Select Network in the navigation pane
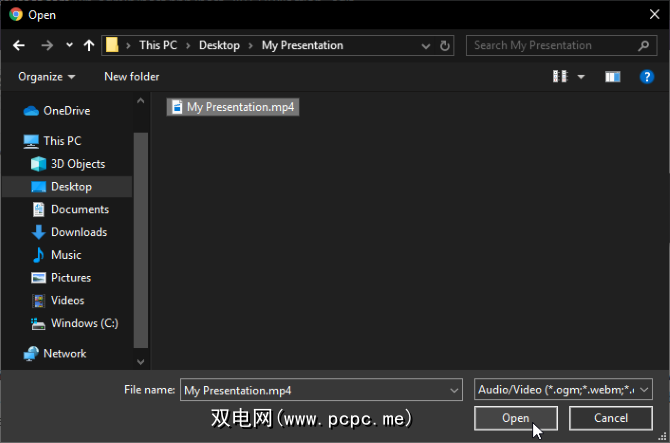Image resolution: width=670 pixels, height=443 pixels. coord(65,354)
